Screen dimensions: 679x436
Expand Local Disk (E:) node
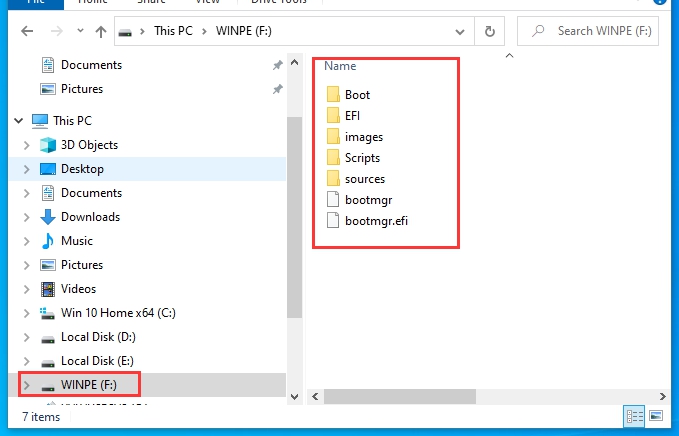pos(26,361)
